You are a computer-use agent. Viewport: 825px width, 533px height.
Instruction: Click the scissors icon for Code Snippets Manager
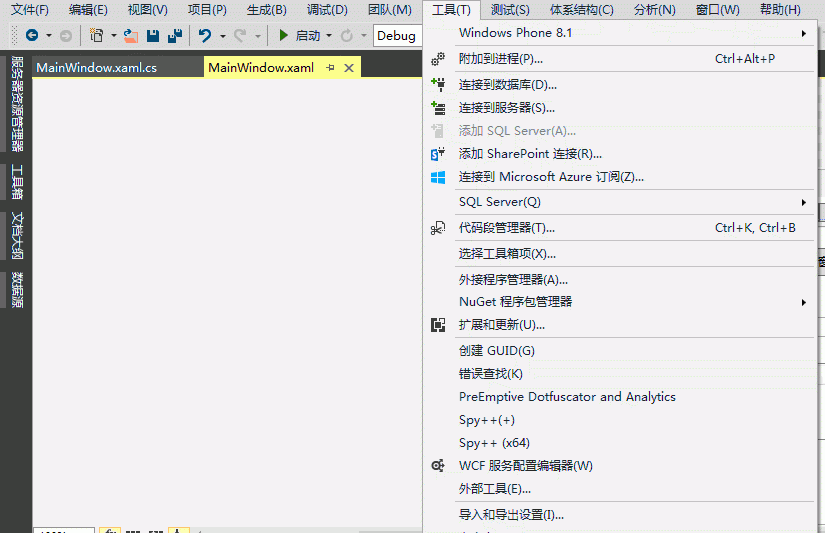tap(438, 228)
